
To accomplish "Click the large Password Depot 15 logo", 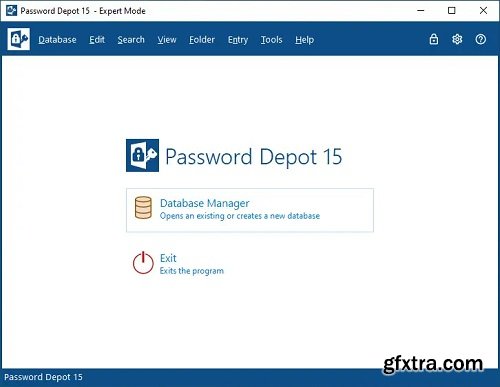I will [142, 155].
